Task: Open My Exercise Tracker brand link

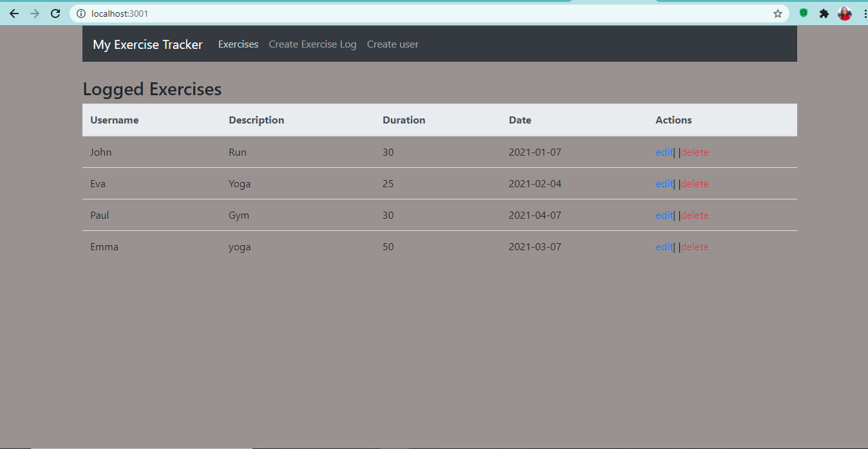Action: coord(147,44)
